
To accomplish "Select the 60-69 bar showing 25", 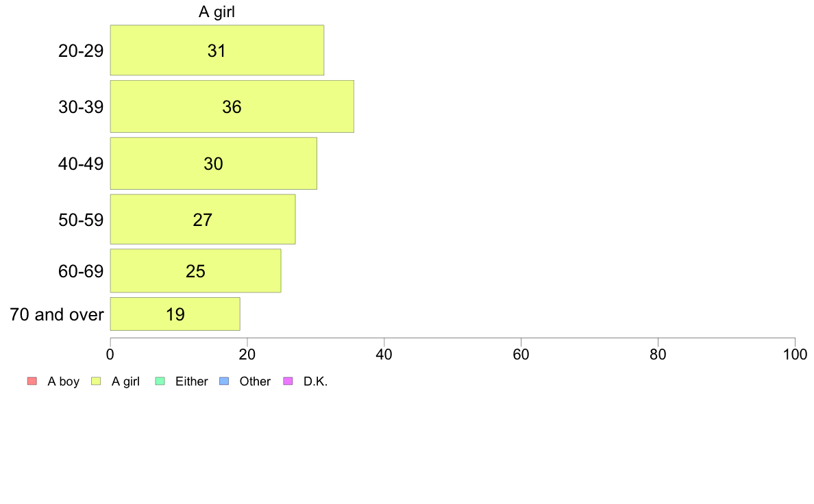I will click(x=196, y=271).
